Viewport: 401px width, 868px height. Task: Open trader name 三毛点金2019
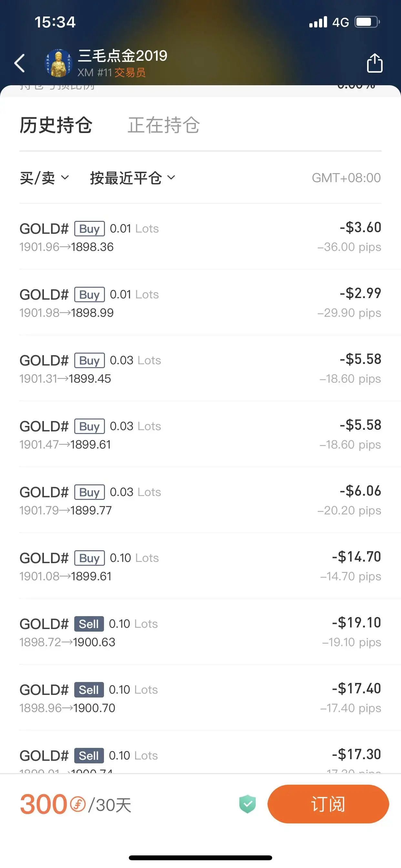coord(122,56)
